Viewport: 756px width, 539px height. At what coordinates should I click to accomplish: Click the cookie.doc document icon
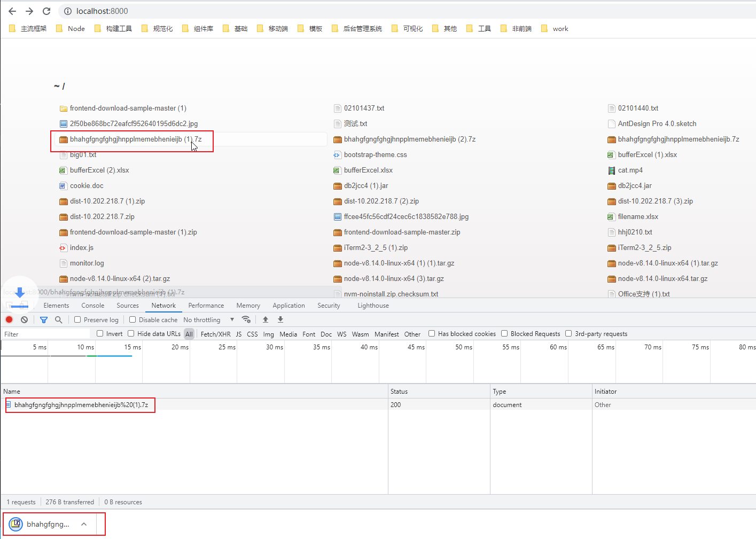64,186
